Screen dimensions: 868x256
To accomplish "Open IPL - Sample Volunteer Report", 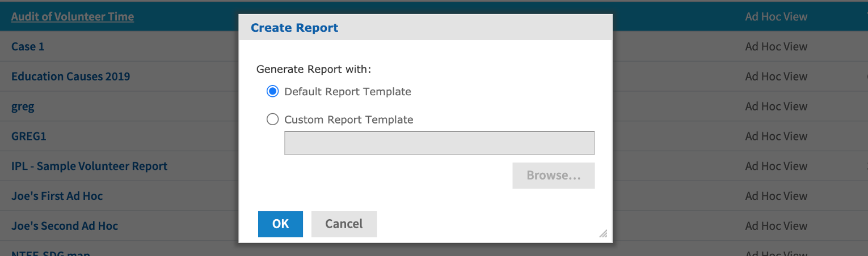I will (x=89, y=167).
